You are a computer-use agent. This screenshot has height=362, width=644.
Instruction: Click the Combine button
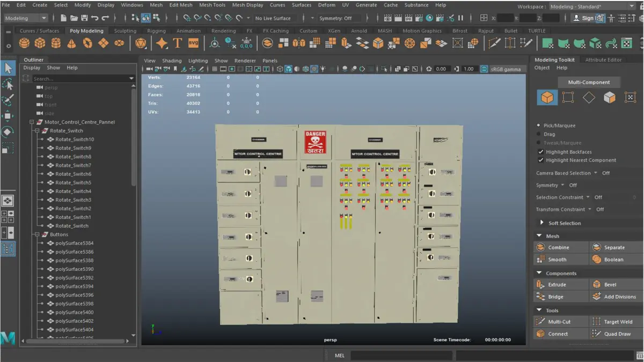coord(561,247)
